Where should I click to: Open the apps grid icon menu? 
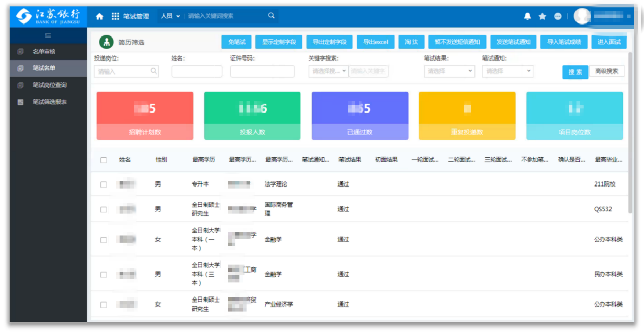(115, 16)
